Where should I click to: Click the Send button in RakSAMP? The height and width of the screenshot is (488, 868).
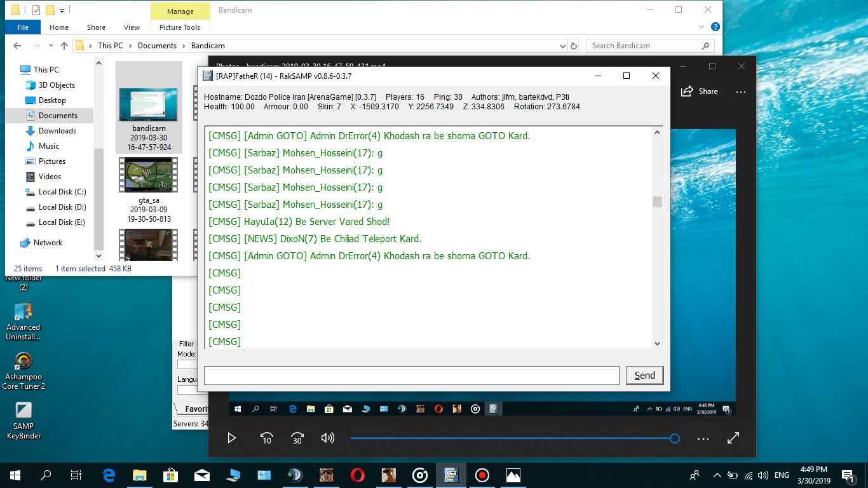tap(644, 376)
